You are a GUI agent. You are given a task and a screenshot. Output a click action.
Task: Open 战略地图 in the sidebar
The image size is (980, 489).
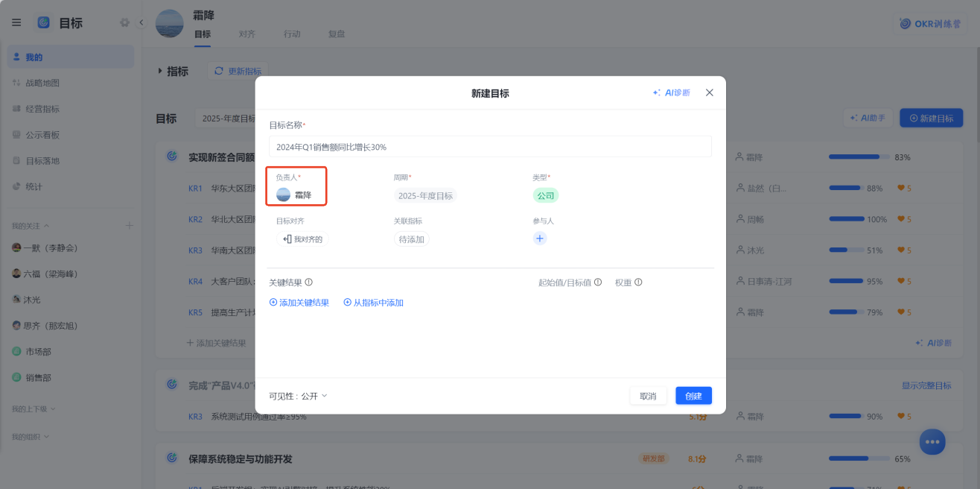coord(71,83)
